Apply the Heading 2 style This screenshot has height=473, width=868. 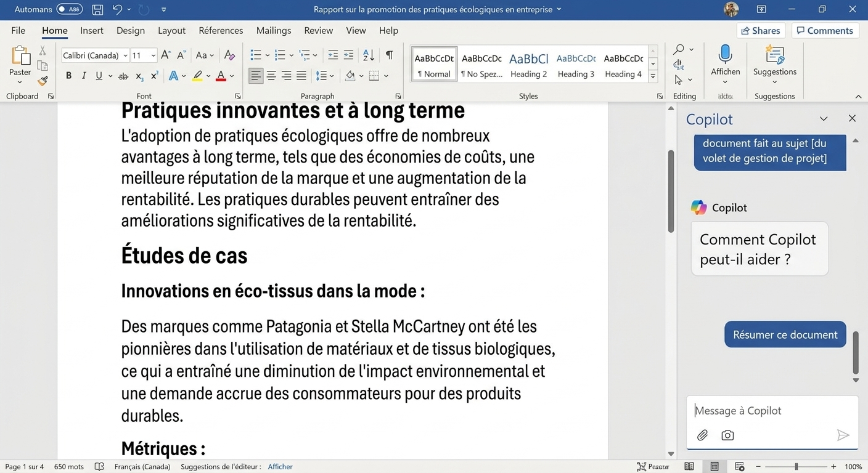(528, 64)
